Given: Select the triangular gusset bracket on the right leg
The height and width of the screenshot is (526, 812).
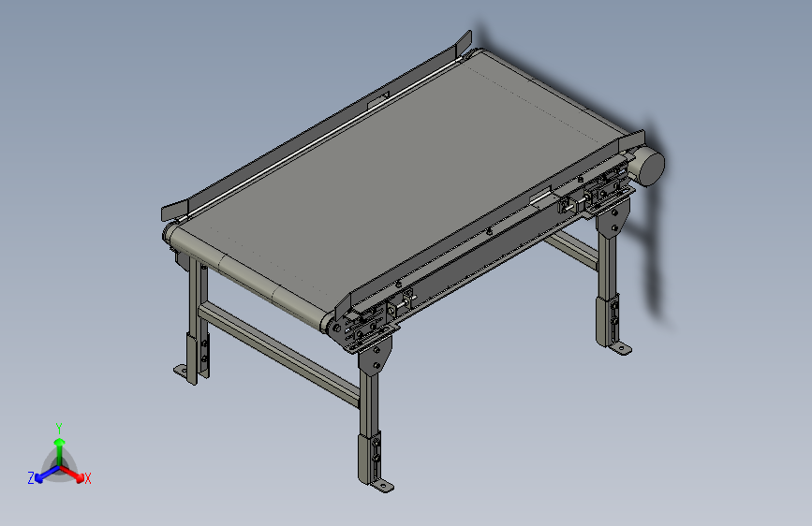Looking at the screenshot, I should 613,220.
